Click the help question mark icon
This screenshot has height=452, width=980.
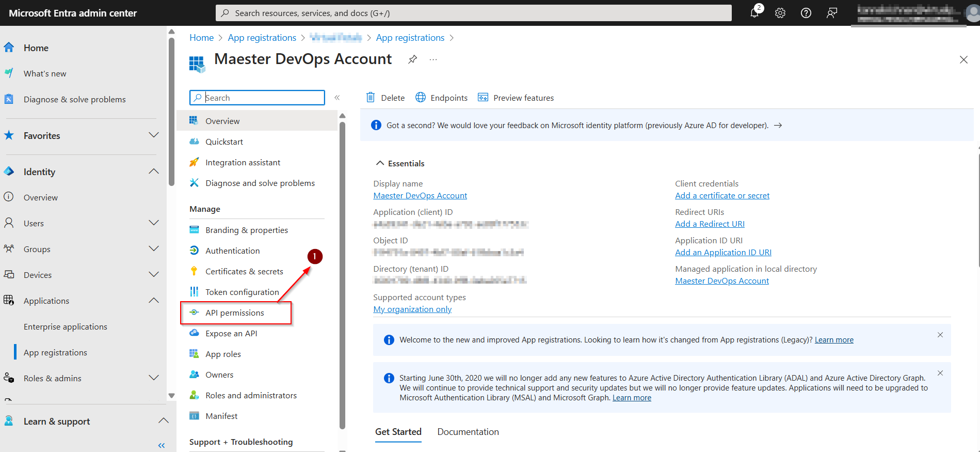[806, 13]
